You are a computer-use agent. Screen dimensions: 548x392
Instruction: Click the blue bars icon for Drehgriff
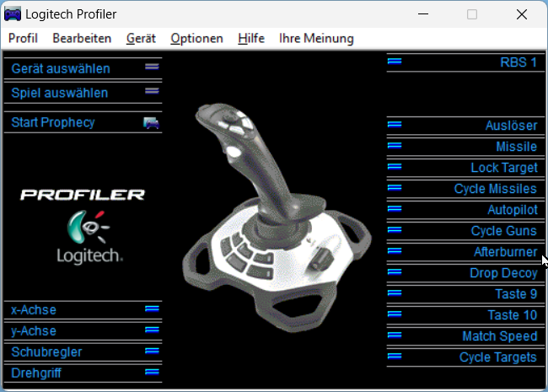(152, 372)
